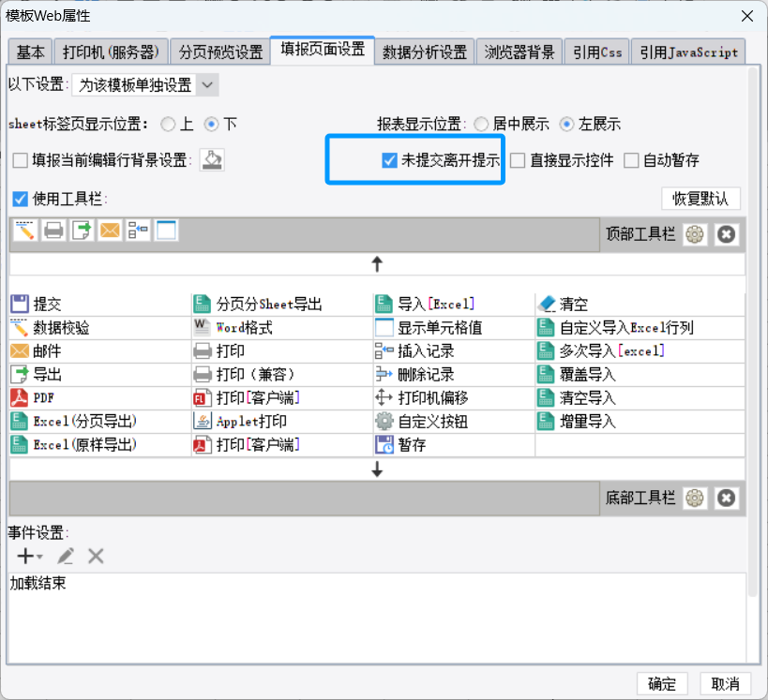Click 取消 button
Image resolution: width=768 pixels, height=700 pixels.
[726, 684]
